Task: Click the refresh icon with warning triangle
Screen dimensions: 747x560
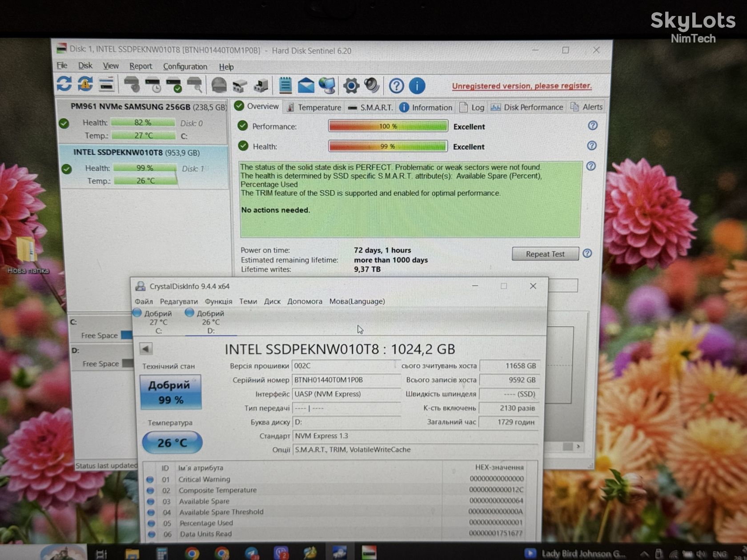Action: [85, 84]
